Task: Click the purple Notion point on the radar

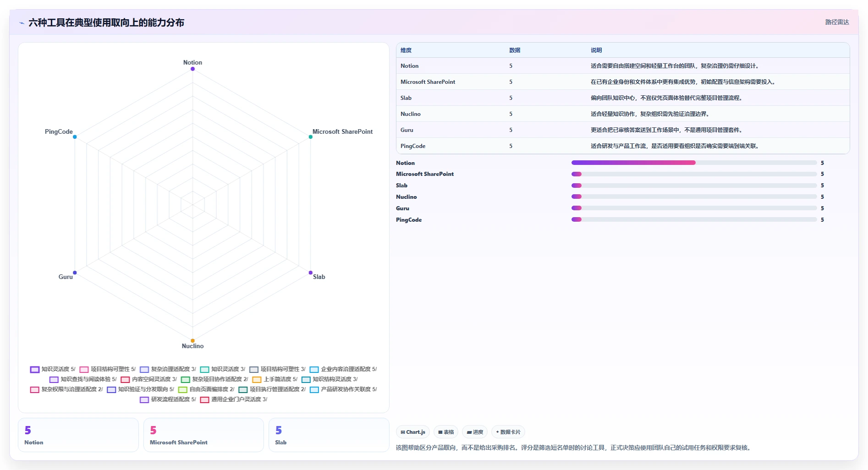Action: [192, 69]
